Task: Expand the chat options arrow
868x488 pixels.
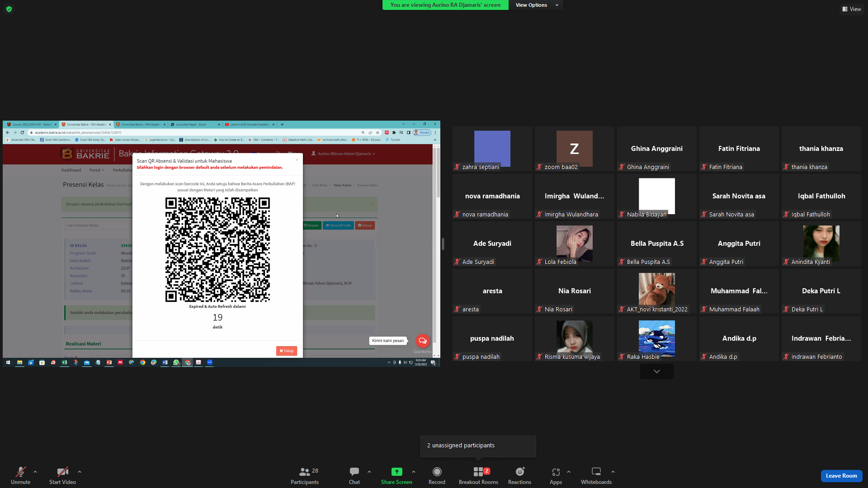Action: pos(369,472)
